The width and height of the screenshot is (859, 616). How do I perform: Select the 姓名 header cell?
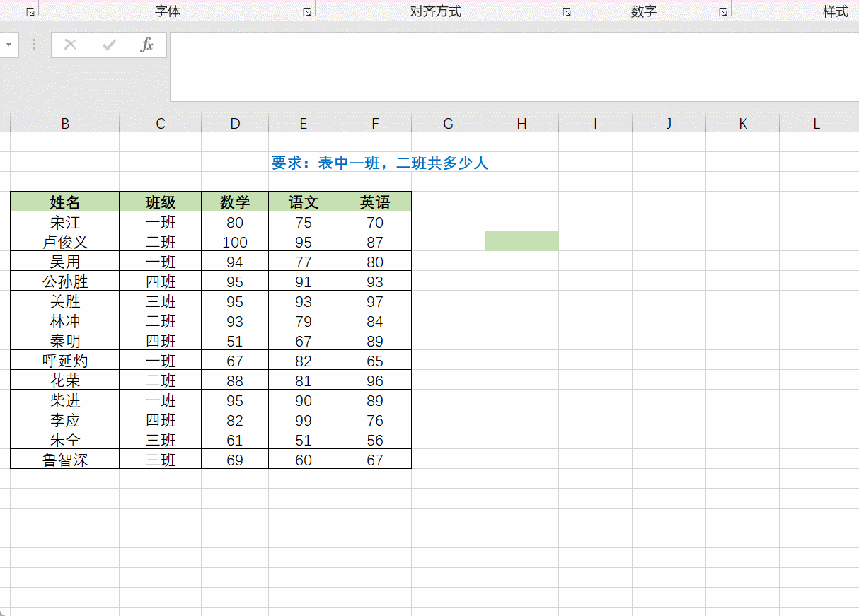(65, 202)
